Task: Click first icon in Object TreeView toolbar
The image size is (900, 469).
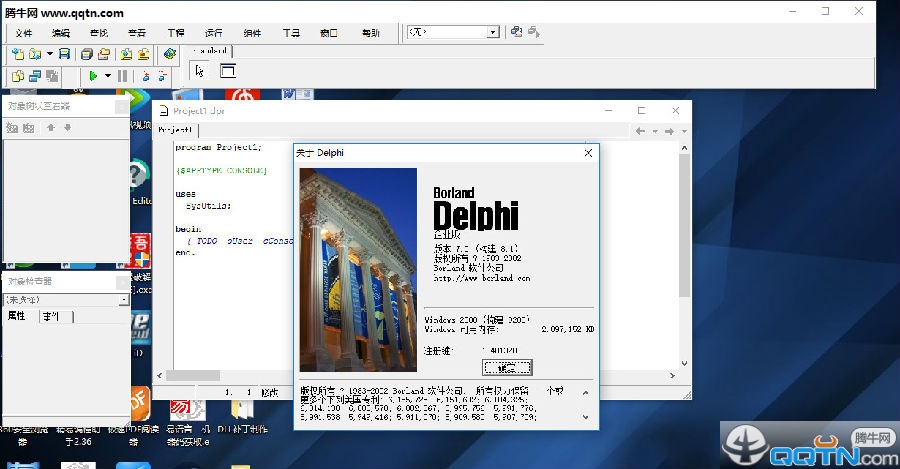Action: (12, 128)
